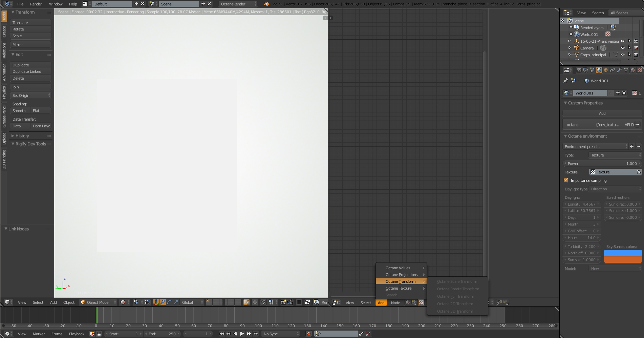Click the translate manipulator arrow icon
644x338 pixels.
pyautogui.click(x=163, y=302)
